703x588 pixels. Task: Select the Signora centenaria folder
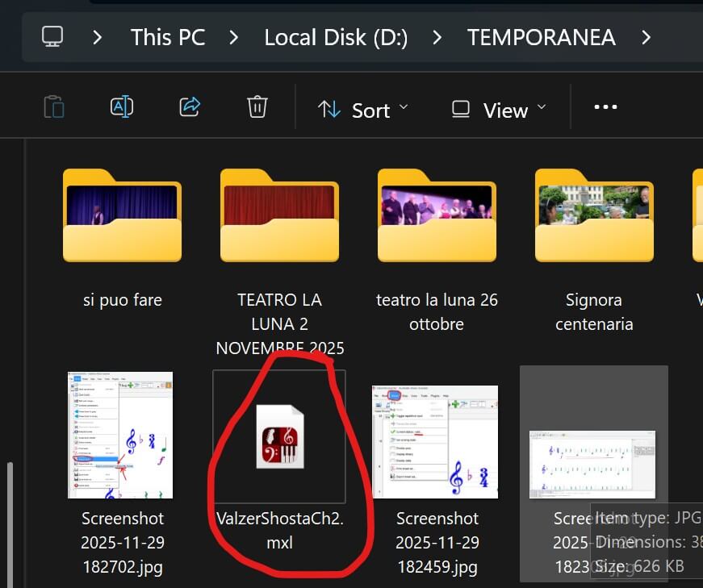click(594, 215)
